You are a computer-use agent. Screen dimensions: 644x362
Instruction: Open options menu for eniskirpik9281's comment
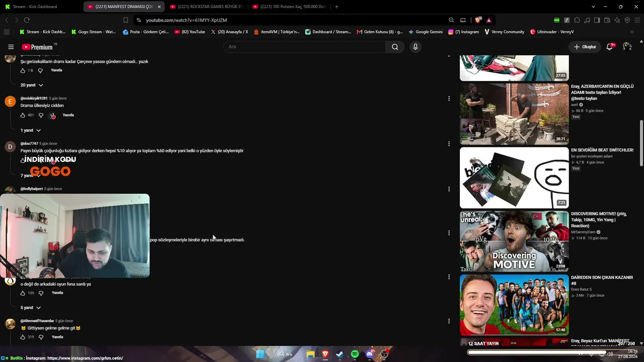coord(449,99)
